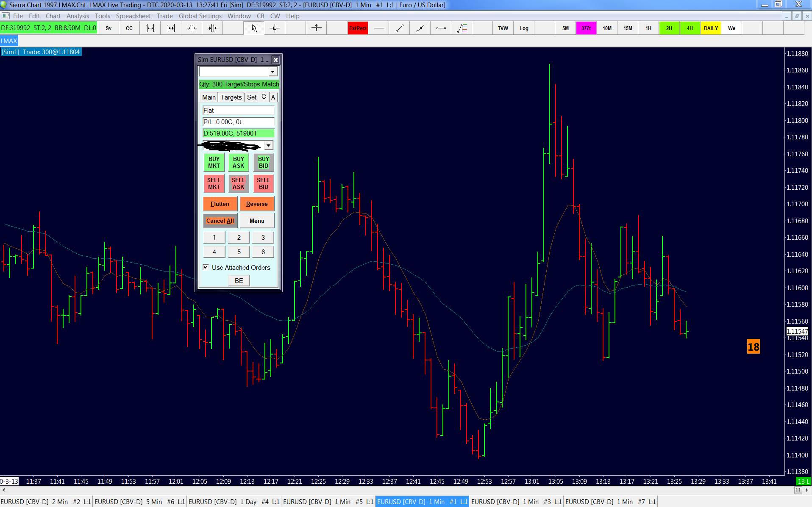Click the SELL BID button

pyautogui.click(x=264, y=183)
